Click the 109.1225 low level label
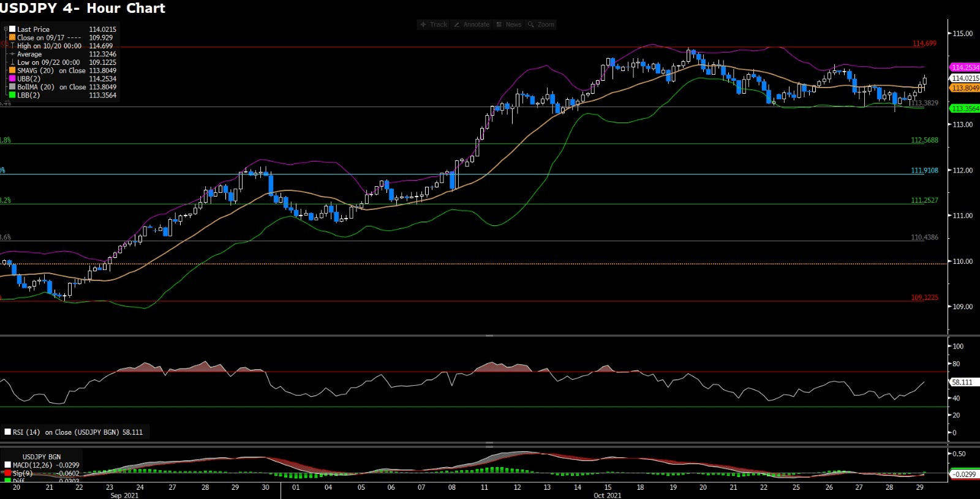Image resolution: width=980 pixels, height=499 pixels. coord(924,298)
